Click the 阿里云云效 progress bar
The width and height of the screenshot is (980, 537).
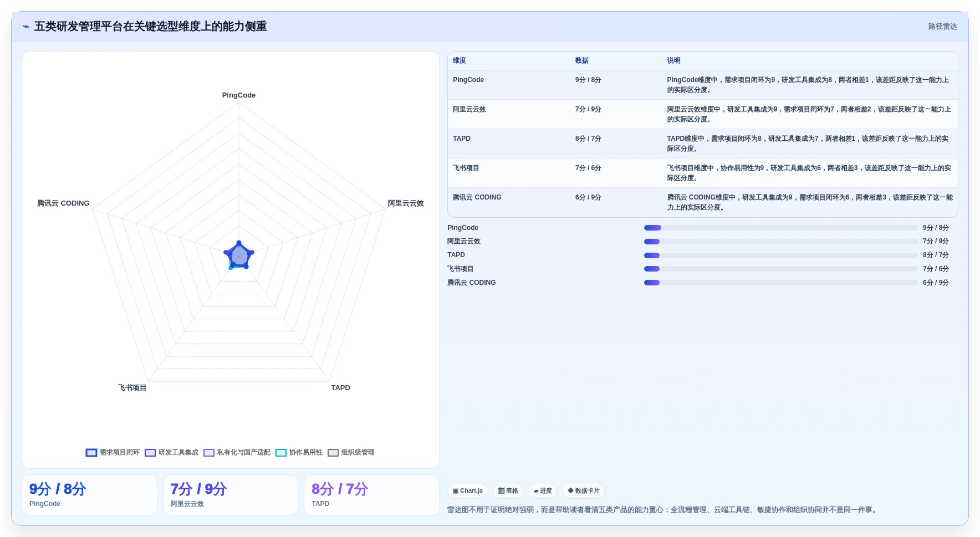781,242
